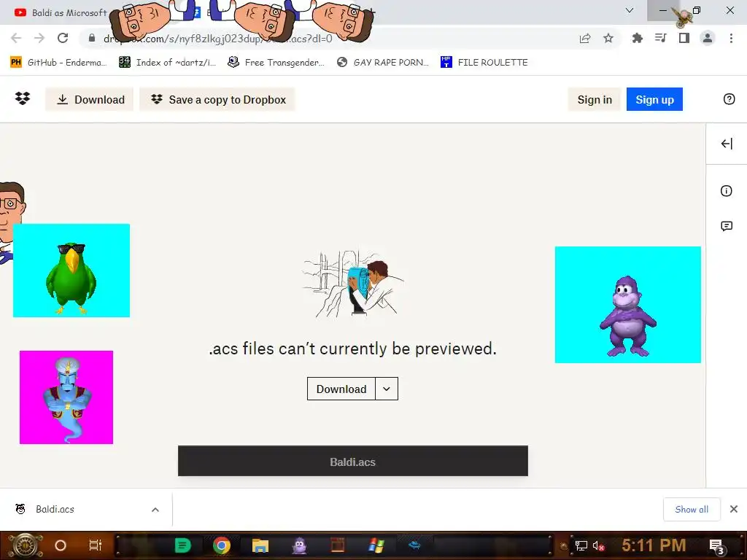
Task: Go back to the previous page
Action: point(16,38)
